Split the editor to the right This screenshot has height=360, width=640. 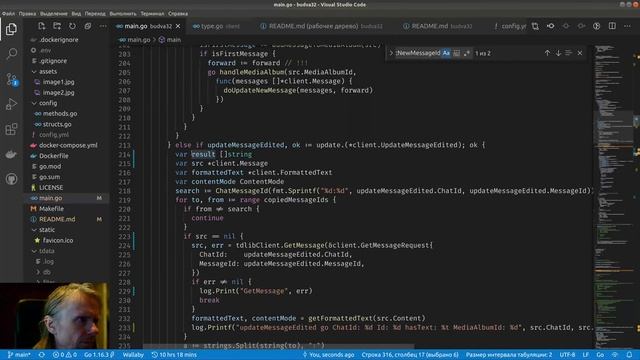(612, 26)
